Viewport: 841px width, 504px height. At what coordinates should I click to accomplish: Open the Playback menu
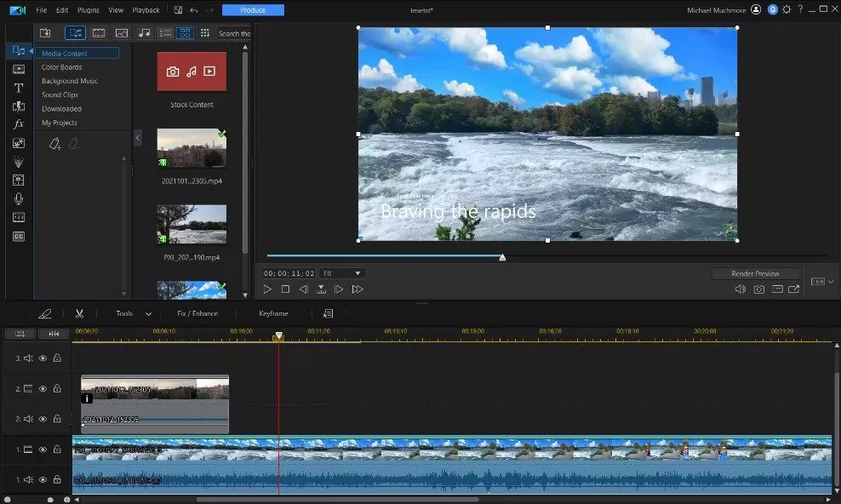(146, 10)
